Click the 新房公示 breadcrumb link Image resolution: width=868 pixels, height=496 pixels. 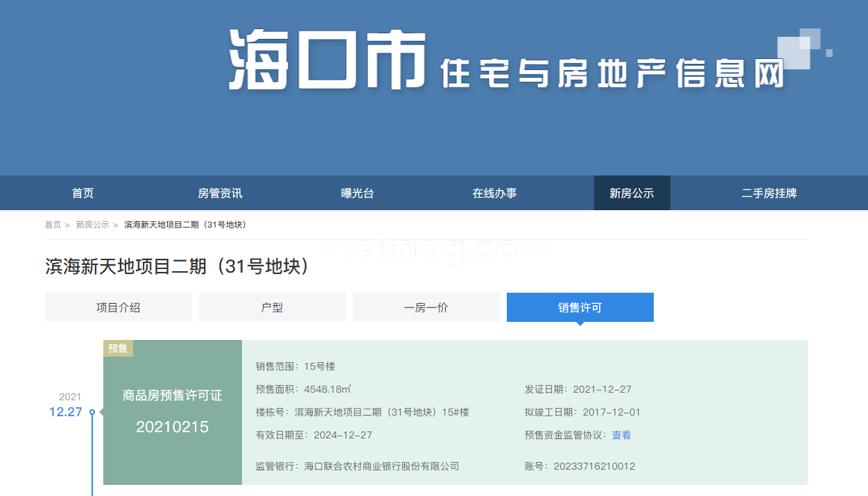[x=92, y=225]
